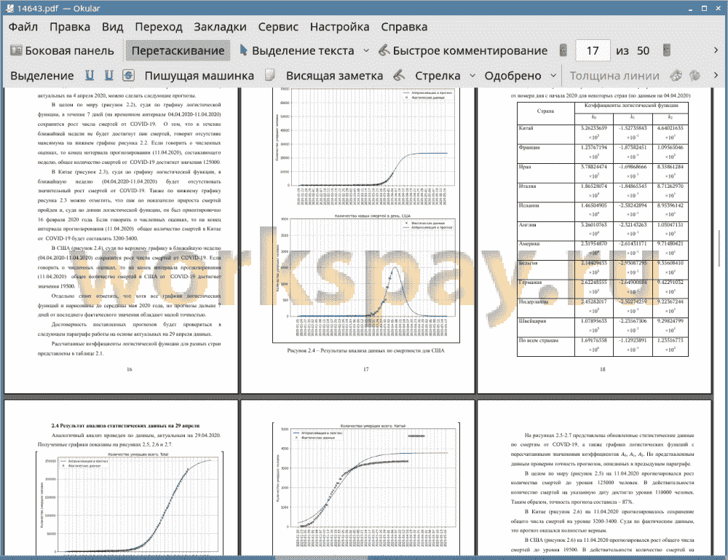Click the 'Италия' row label

(528, 186)
